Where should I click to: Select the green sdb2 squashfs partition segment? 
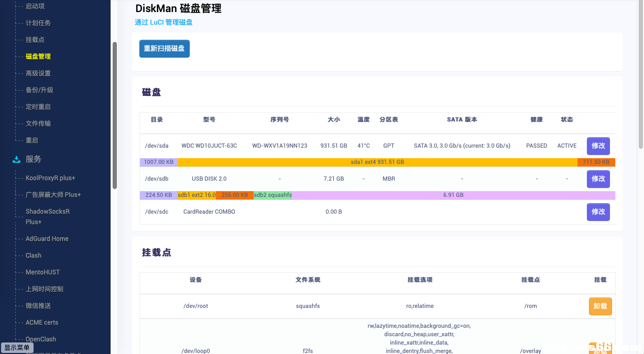coord(272,195)
